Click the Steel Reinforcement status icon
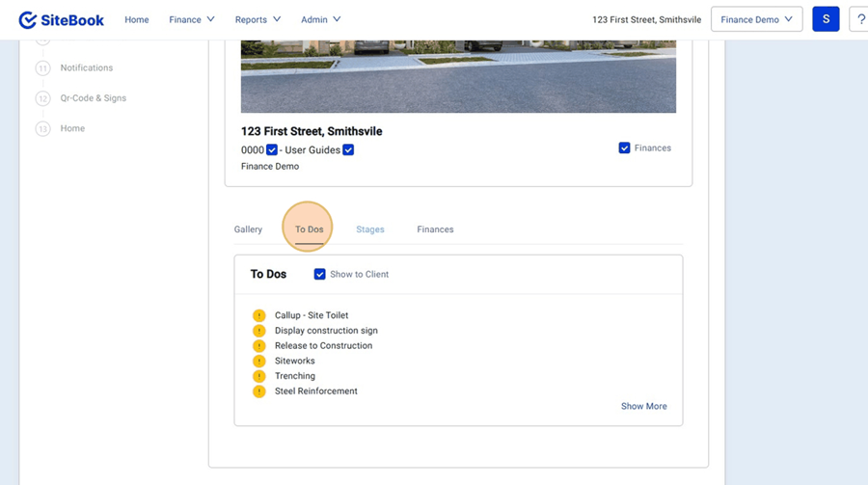 pos(258,391)
